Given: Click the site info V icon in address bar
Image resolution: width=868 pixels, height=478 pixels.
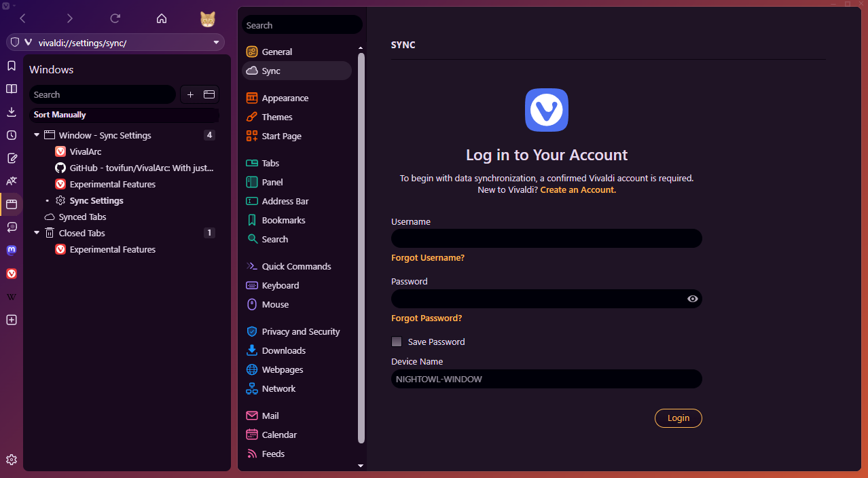Looking at the screenshot, I should point(28,42).
